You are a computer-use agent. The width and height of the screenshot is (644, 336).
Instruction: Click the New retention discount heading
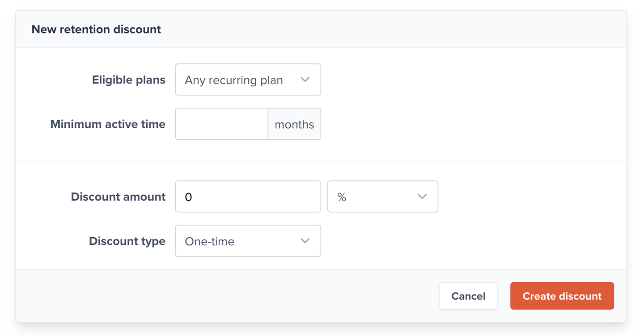(96, 29)
